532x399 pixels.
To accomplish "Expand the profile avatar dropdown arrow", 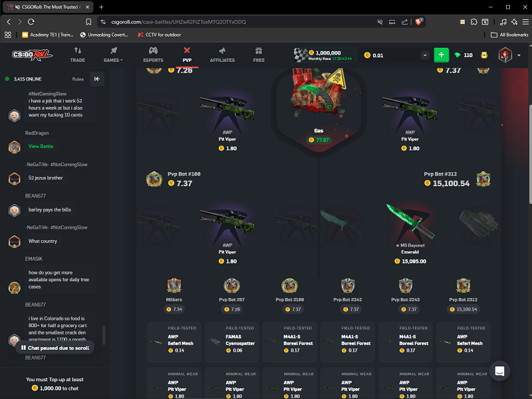I will (519, 55).
